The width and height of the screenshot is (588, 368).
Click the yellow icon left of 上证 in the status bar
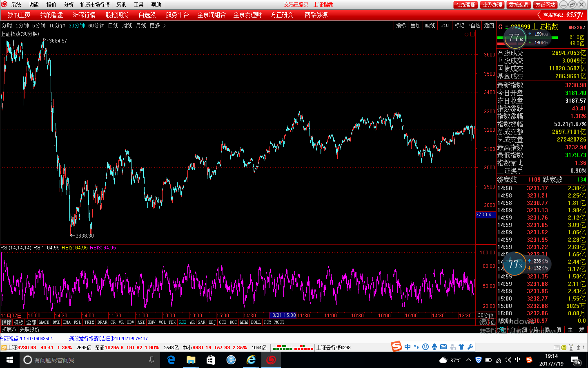(3, 348)
